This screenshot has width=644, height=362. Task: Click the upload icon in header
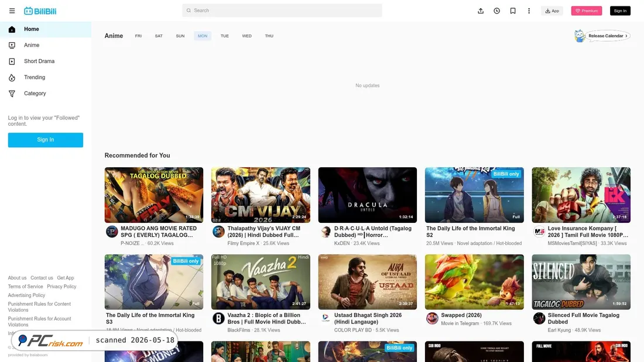pos(481,11)
